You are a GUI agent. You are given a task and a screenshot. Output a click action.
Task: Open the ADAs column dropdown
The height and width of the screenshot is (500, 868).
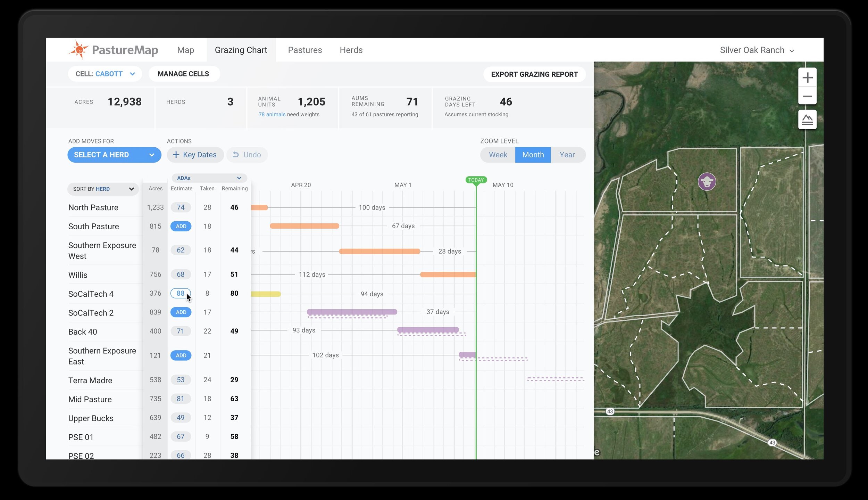209,178
